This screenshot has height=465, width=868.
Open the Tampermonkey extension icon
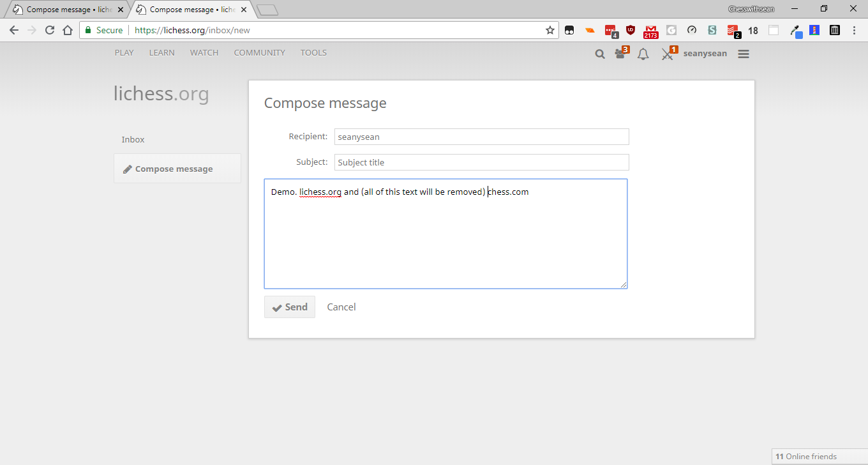coord(569,30)
